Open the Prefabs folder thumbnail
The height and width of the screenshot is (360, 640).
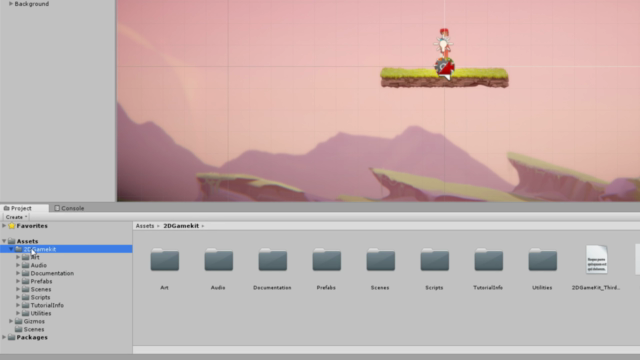click(327, 260)
